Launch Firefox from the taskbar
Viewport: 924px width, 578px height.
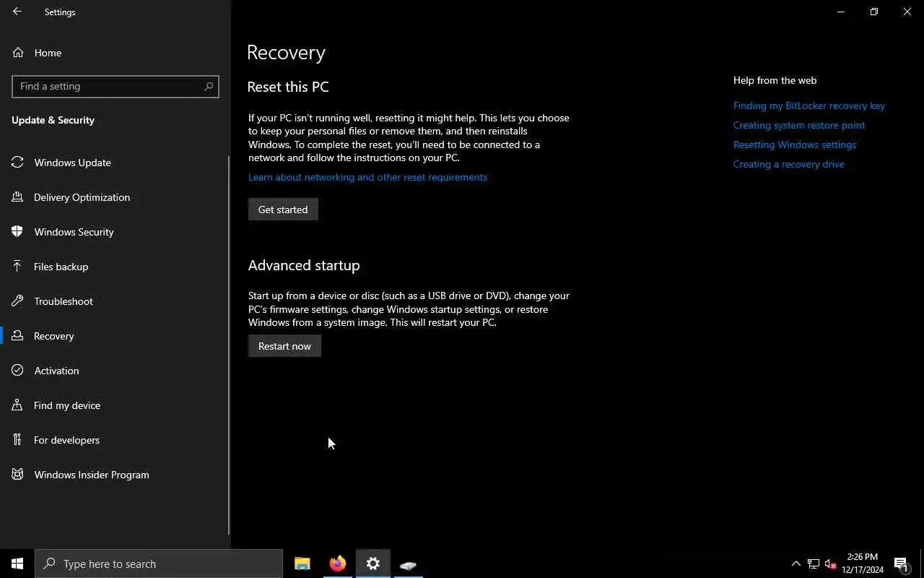click(x=337, y=564)
